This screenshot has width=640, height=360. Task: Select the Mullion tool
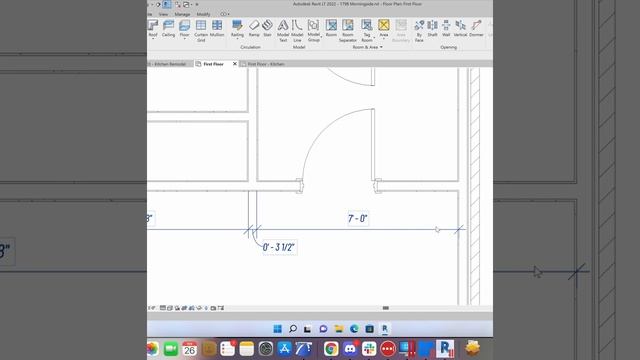click(x=217, y=28)
